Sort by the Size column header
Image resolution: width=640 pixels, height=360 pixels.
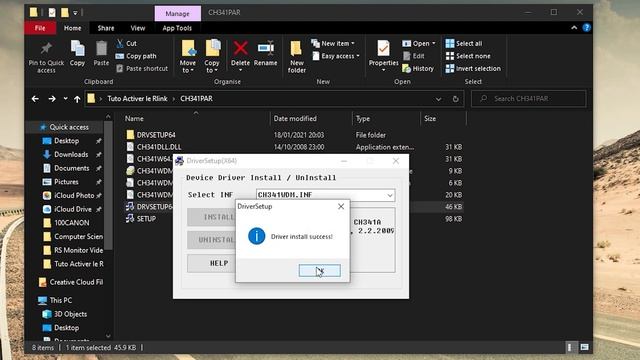click(x=430, y=118)
